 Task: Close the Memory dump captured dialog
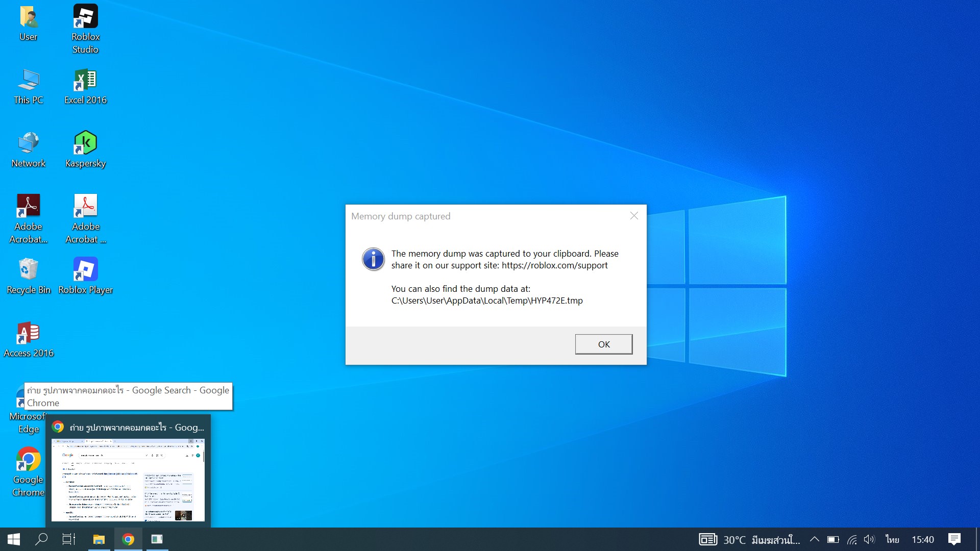tap(634, 216)
